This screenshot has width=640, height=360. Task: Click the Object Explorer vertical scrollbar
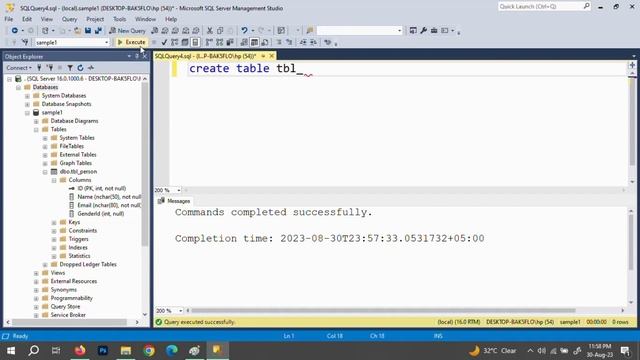click(x=144, y=163)
